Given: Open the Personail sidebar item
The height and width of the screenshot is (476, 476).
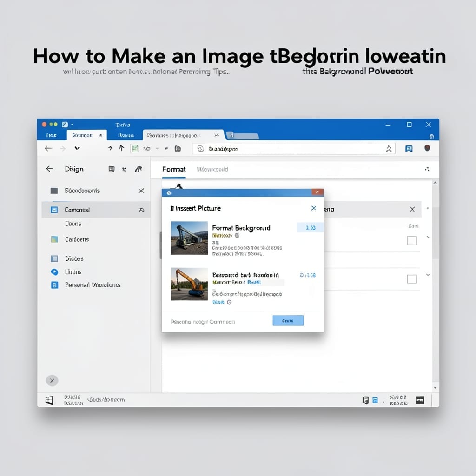Looking at the screenshot, I should (93, 285).
